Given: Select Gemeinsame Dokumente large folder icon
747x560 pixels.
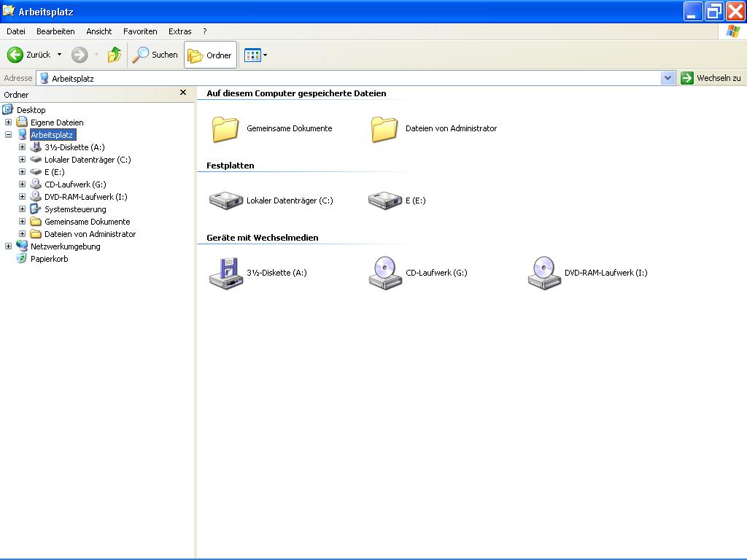Looking at the screenshot, I should pos(225,129).
